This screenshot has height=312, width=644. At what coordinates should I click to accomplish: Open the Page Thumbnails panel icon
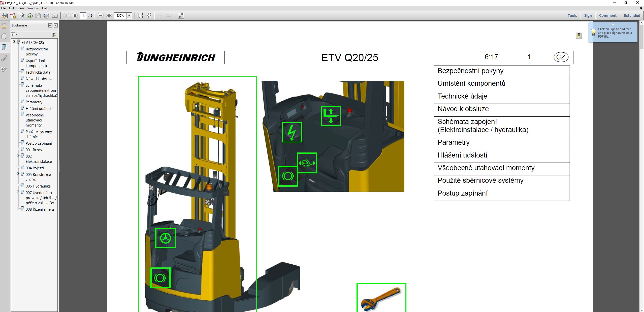pyautogui.click(x=4, y=36)
